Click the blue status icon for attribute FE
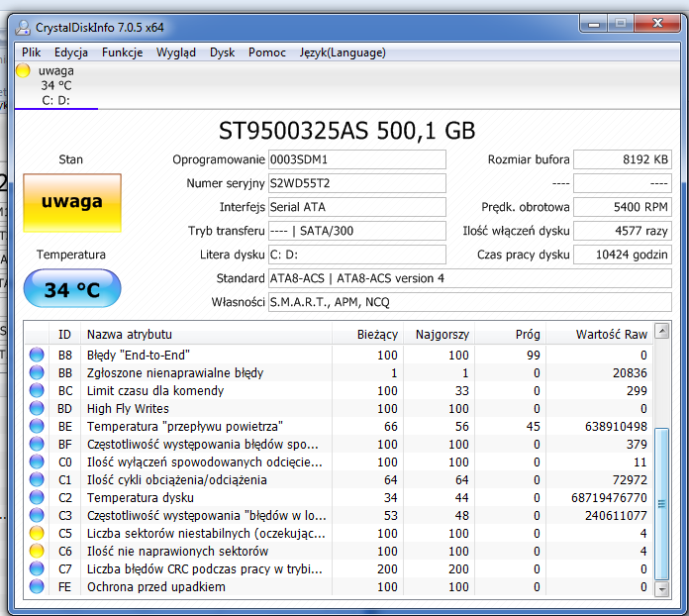 [x=37, y=586]
